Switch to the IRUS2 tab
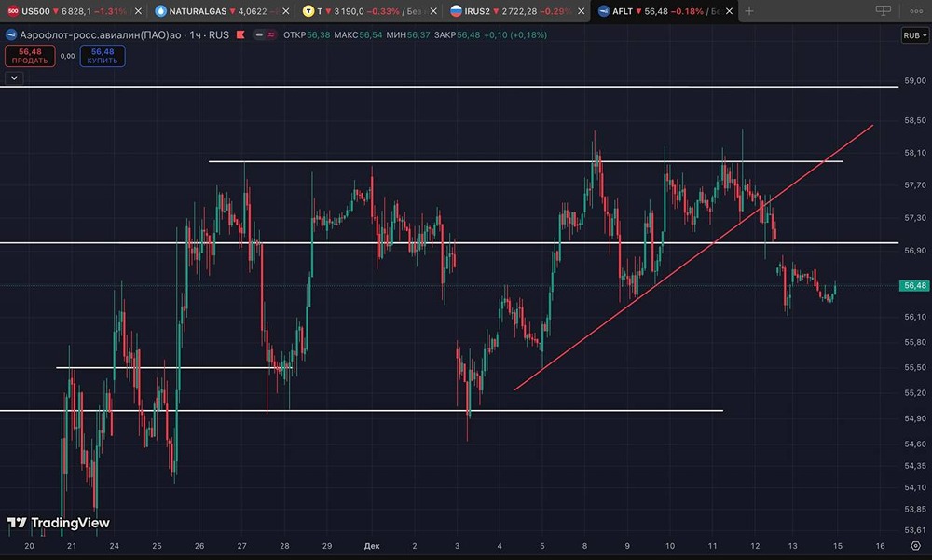This screenshot has height=560, width=932. 516,10
